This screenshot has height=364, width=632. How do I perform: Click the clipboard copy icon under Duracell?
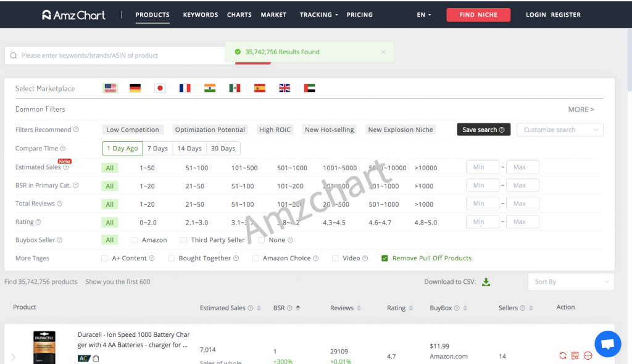click(x=96, y=358)
